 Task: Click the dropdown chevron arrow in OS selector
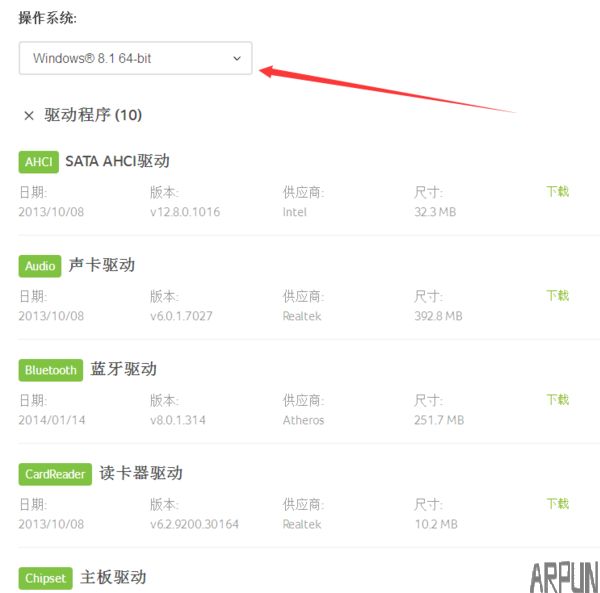click(x=237, y=59)
